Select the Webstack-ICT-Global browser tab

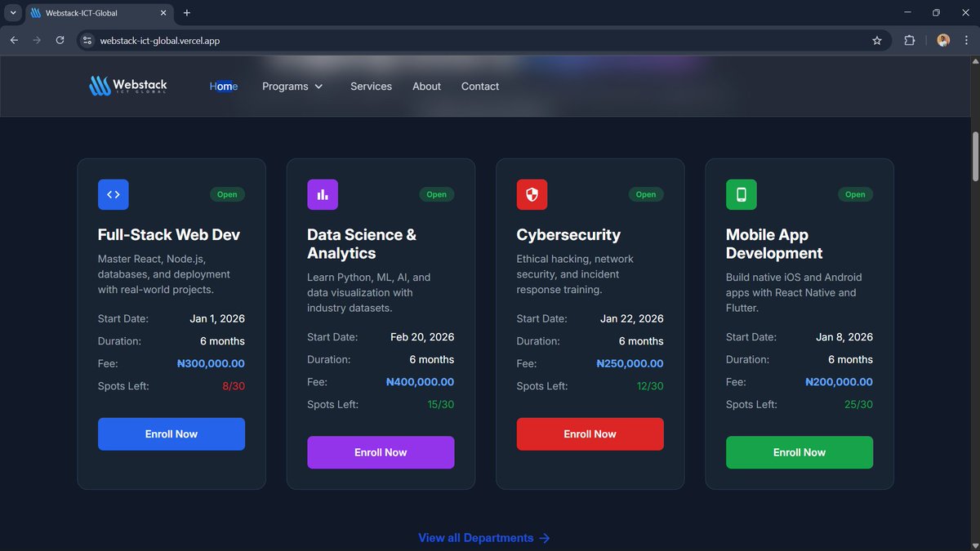tap(98, 13)
